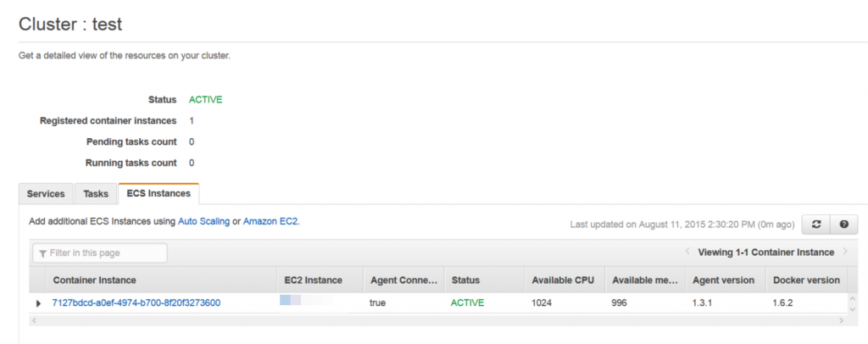Open container instance 7127bdcd link
The height and width of the screenshot is (344, 868).
tap(136, 303)
